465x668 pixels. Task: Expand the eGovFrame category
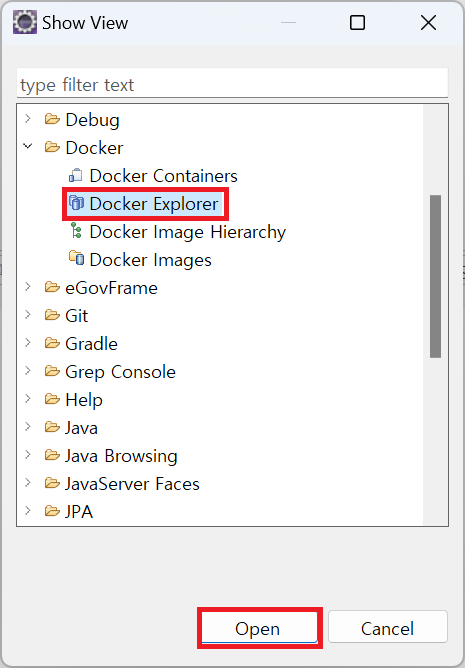(x=28, y=286)
